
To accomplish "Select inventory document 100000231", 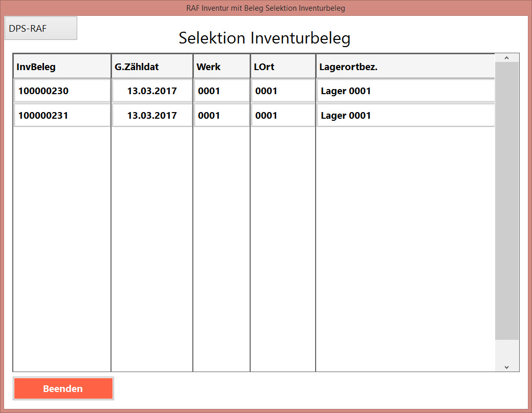I will coord(62,116).
